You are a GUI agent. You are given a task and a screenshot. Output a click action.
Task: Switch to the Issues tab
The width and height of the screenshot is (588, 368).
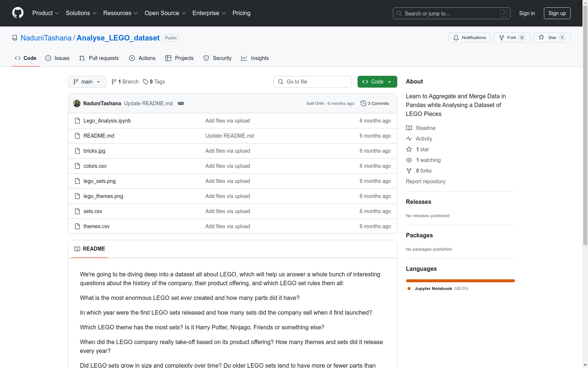(x=57, y=58)
